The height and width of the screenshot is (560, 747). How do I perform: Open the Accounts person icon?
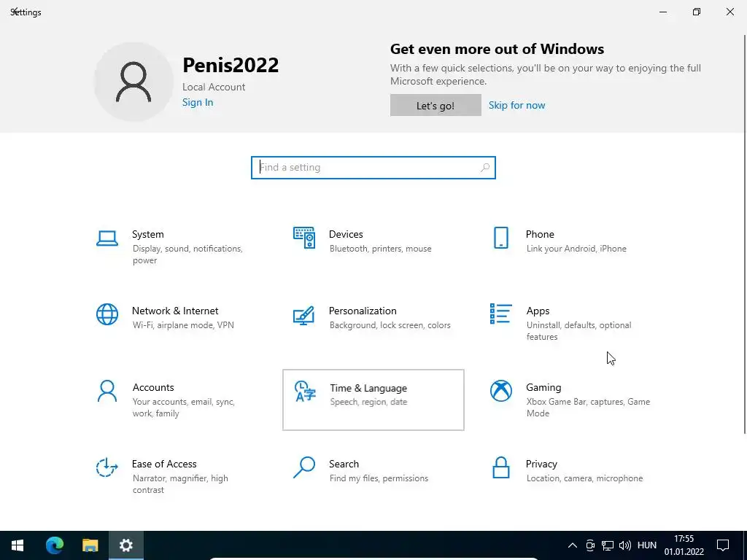tap(107, 391)
